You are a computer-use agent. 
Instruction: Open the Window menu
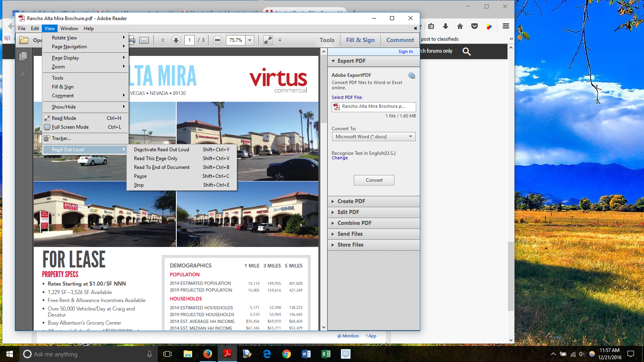(69, 29)
